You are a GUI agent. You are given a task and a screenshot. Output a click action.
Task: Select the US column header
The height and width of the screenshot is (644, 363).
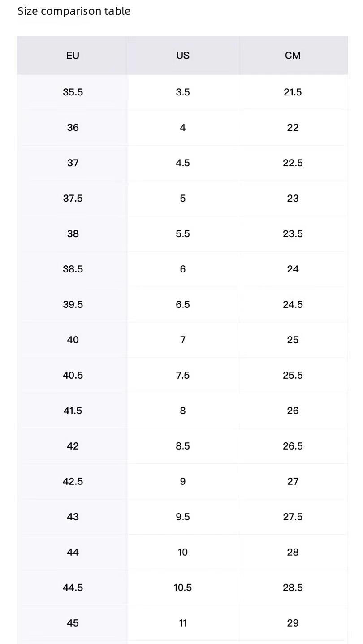(x=183, y=56)
